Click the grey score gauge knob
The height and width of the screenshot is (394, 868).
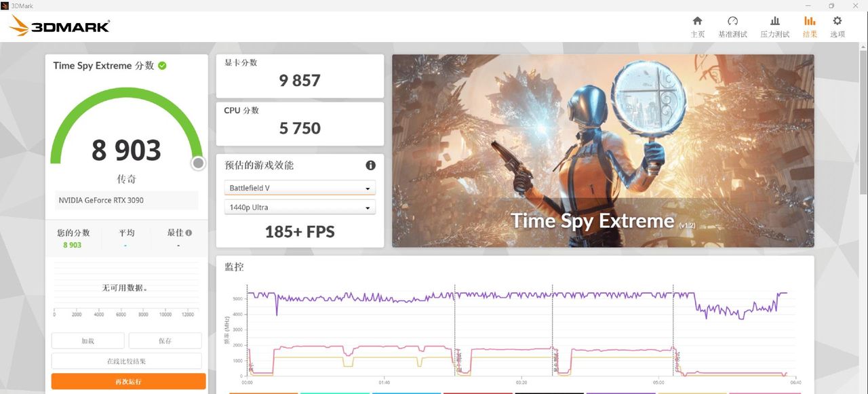(x=198, y=163)
